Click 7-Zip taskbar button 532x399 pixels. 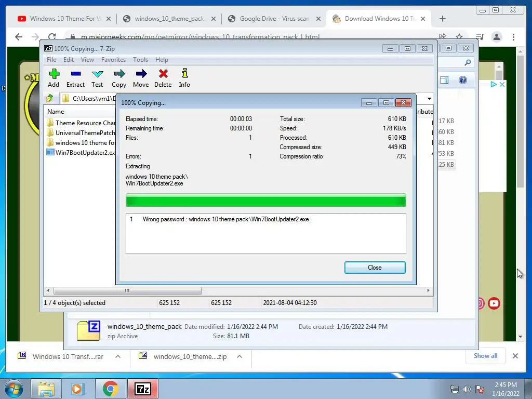coord(143,389)
